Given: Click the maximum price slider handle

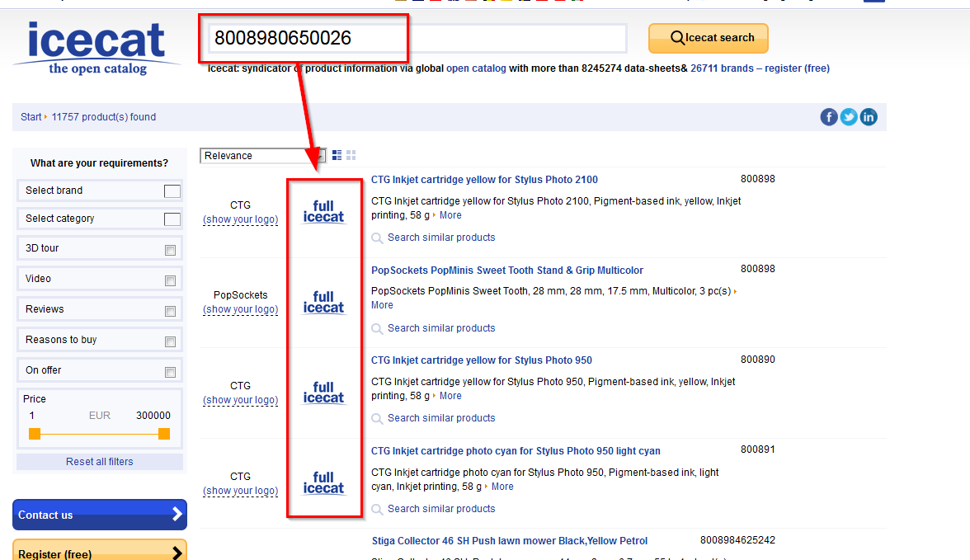Looking at the screenshot, I should (164, 434).
